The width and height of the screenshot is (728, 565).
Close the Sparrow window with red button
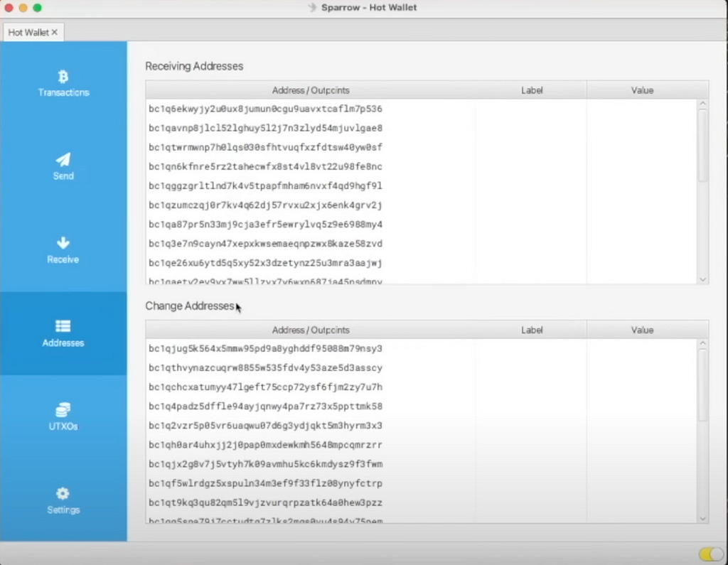9,7
